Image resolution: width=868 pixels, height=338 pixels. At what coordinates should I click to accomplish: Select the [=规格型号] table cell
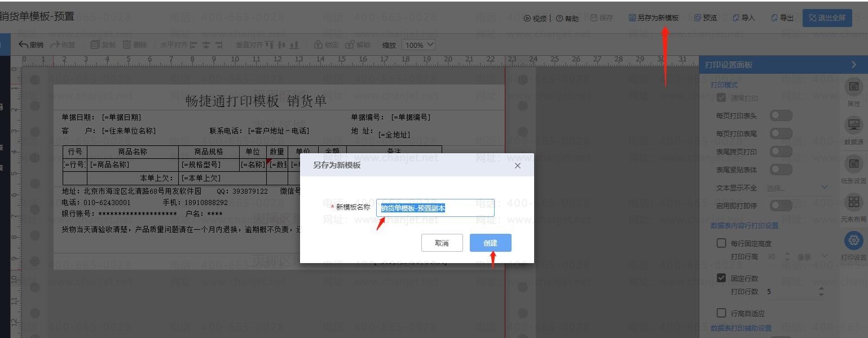click(x=209, y=164)
